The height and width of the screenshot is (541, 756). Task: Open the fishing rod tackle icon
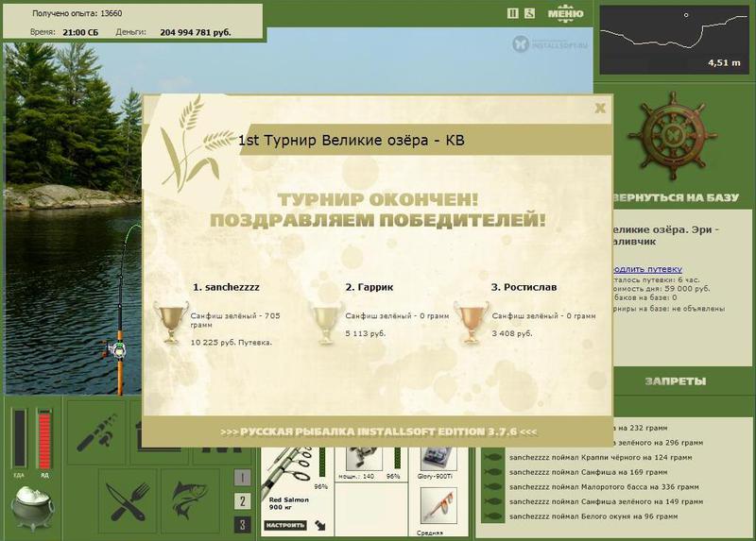(x=96, y=432)
